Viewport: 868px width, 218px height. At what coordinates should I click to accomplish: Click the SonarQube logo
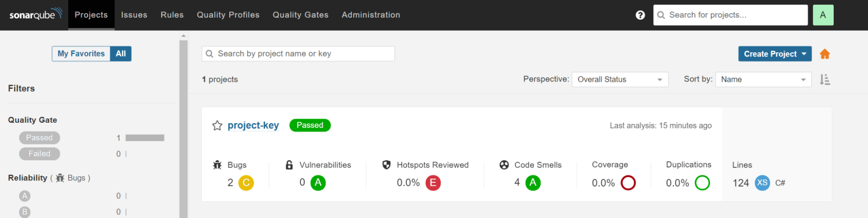(36, 15)
